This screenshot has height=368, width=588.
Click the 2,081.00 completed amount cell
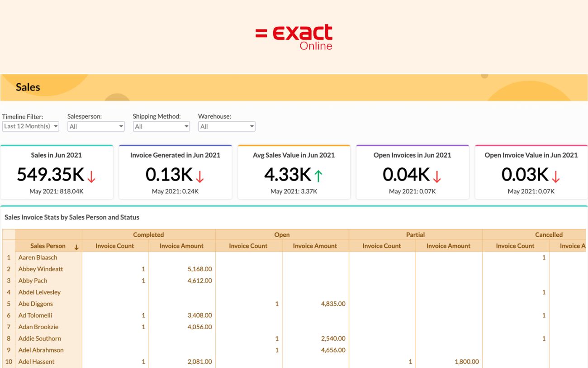[x=199, y=362]
